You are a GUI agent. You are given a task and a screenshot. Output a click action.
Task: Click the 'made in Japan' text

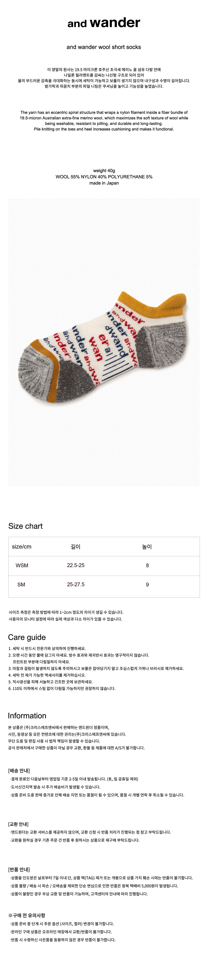104,183
